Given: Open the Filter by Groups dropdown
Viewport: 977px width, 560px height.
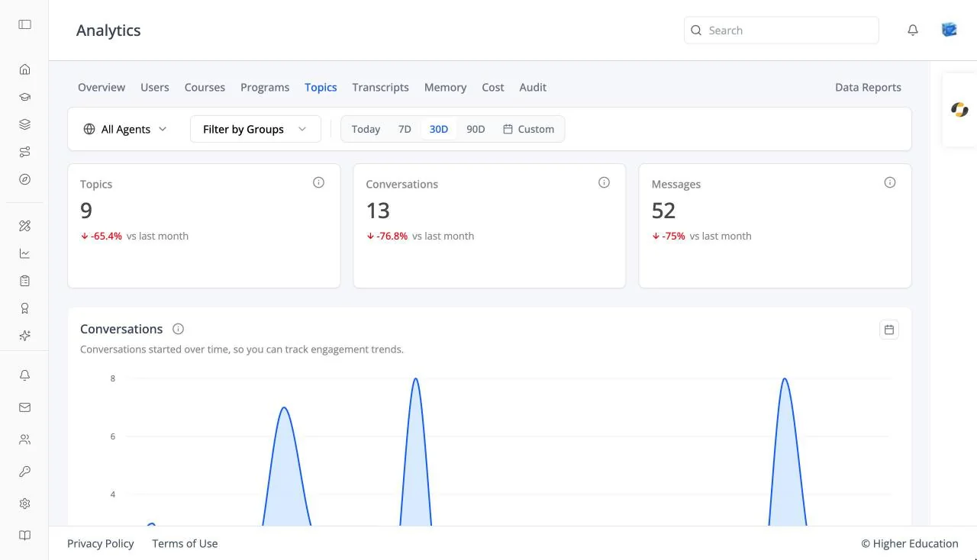Looking at the screenshot, I should tap(255, 129).
